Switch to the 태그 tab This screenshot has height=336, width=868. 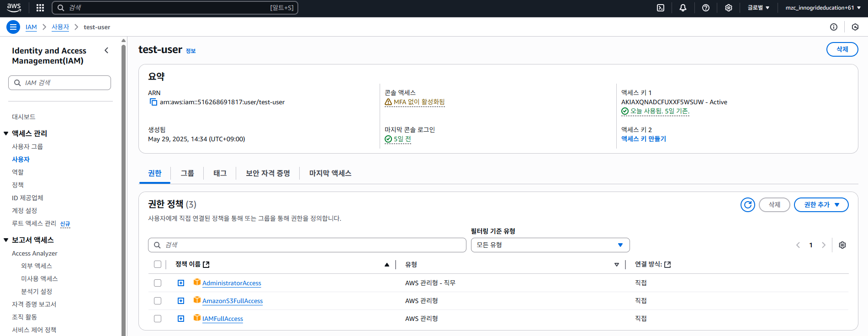tap(220, 173)
